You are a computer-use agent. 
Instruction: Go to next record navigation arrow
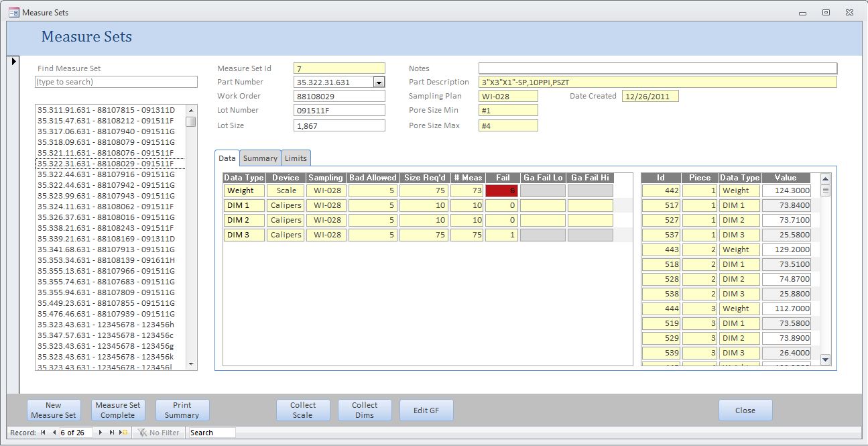click(x=101, y=433)
